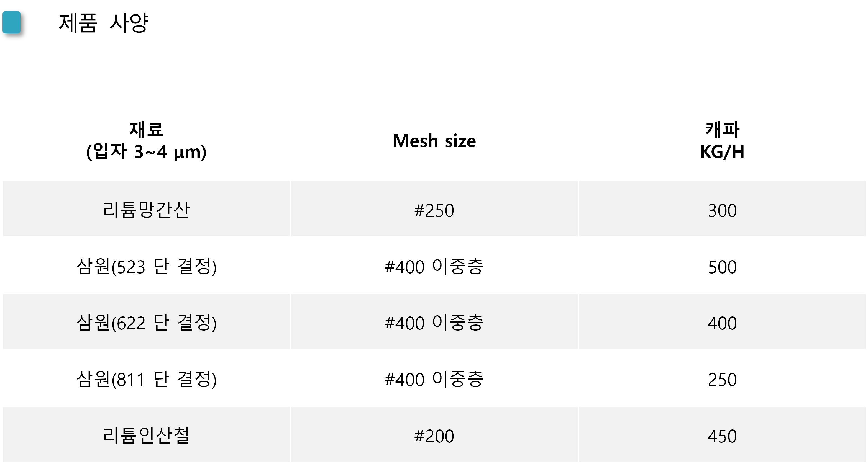Click the 삼원(811 단 결정) cell
868x464 pixels.
point(146,379)
